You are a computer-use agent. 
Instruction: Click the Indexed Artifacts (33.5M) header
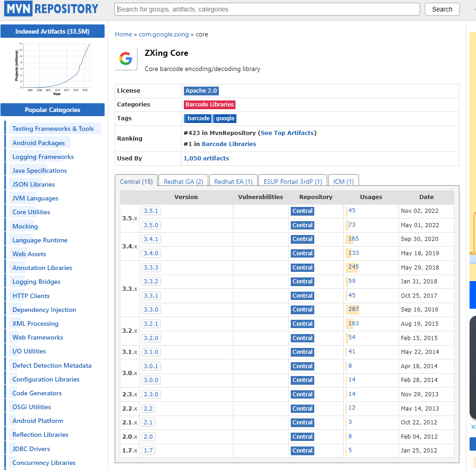point(53,31)
